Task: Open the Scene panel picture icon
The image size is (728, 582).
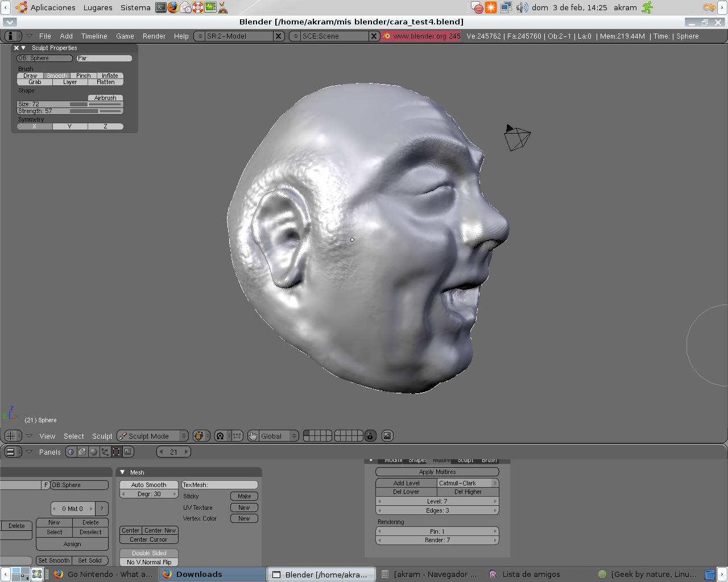Action: coord(128,452)
